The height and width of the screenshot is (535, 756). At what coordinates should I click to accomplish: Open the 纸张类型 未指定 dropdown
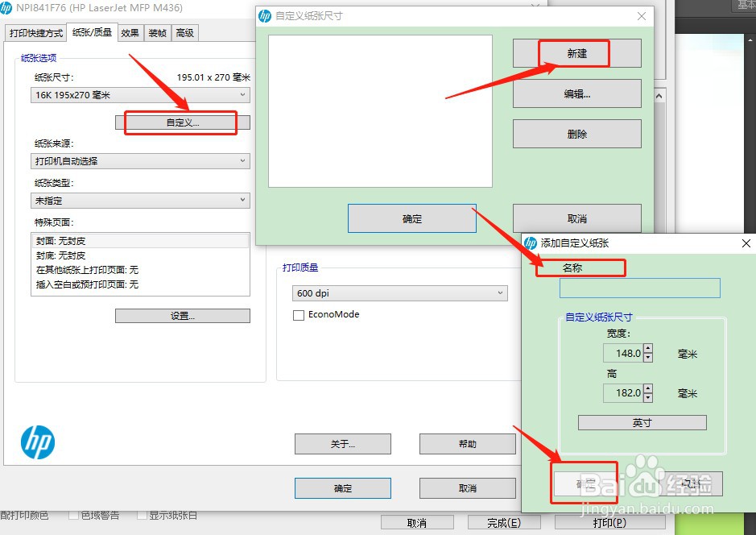click(x=140, y=201)
